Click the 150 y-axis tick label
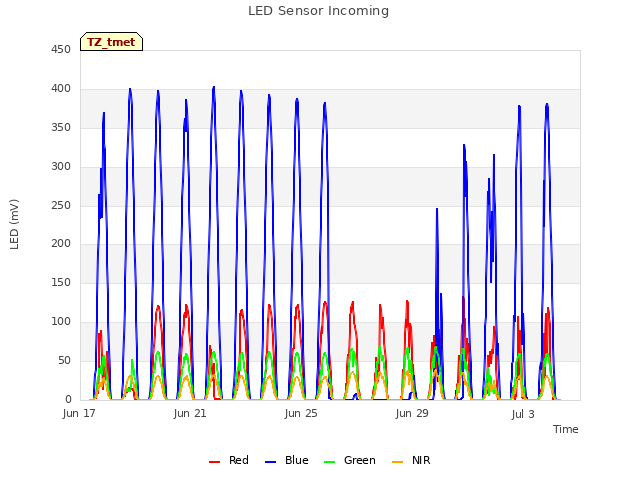 coord(61,282)
